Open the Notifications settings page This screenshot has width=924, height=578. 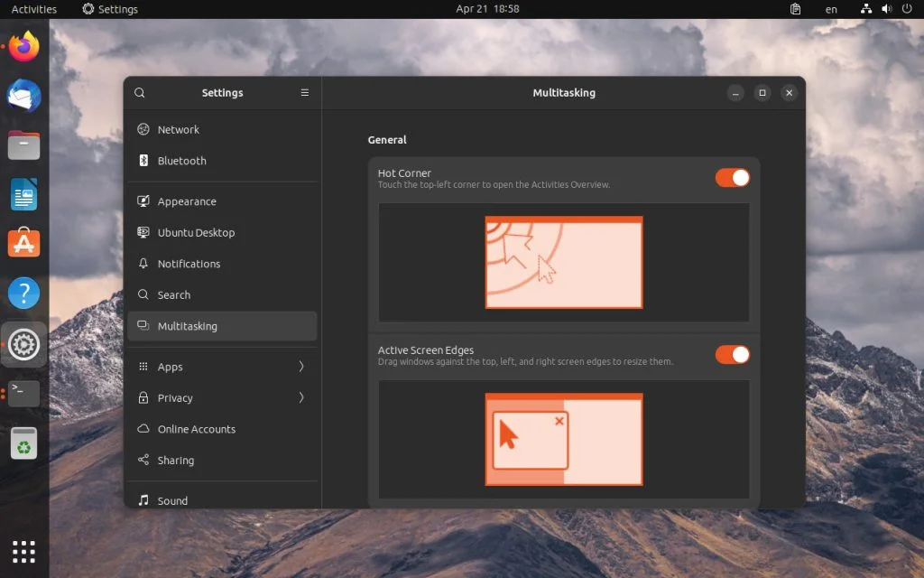(190, 263)
